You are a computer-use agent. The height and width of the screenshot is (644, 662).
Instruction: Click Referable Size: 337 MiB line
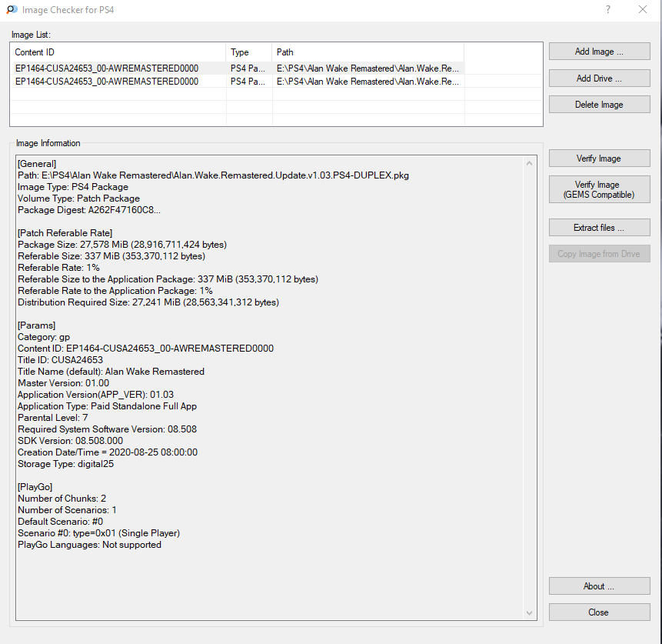pyautogui.click(x=111, y=256)
